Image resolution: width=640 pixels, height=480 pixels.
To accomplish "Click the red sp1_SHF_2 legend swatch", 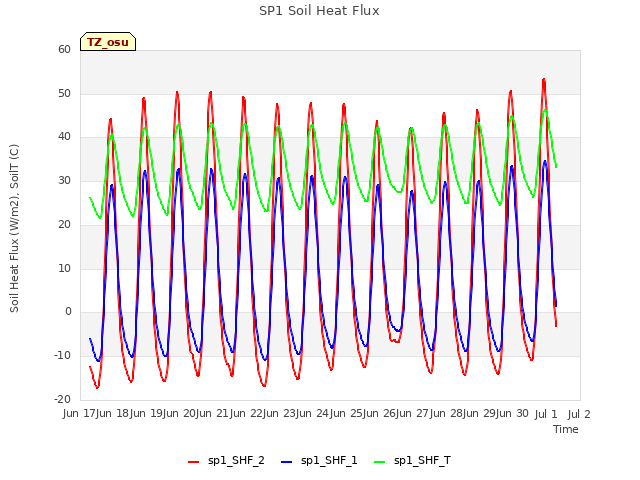I will pyautogui.click(x=193, y=462).
